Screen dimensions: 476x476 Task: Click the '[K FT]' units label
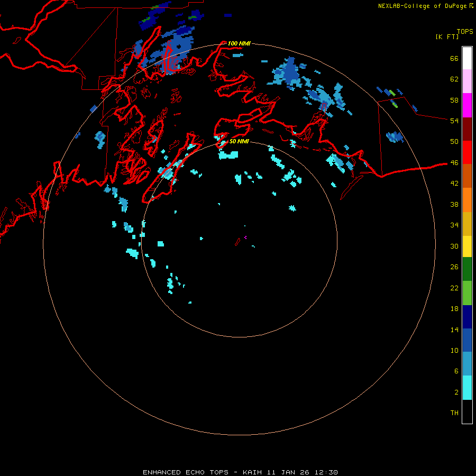447,36
